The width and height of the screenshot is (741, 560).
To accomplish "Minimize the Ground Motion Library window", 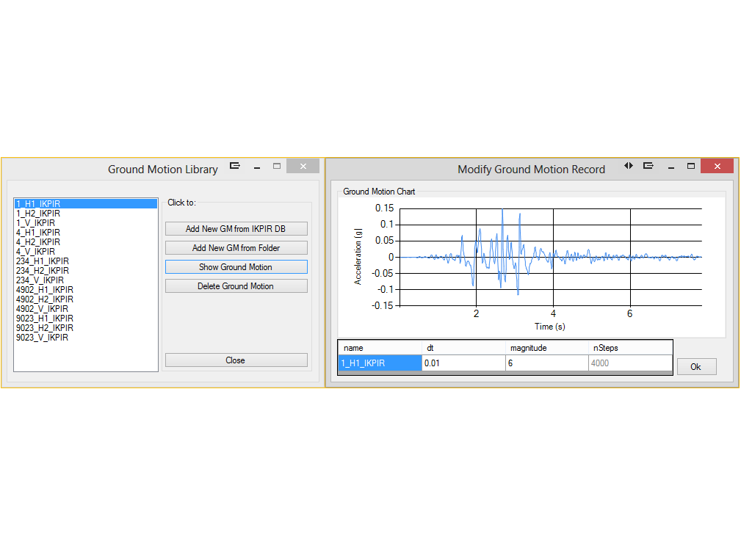I will [x=256, y=167].
